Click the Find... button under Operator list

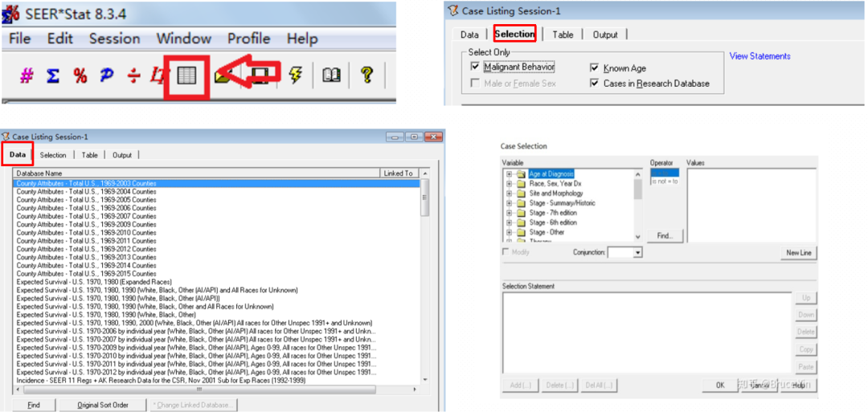[665, 235]
